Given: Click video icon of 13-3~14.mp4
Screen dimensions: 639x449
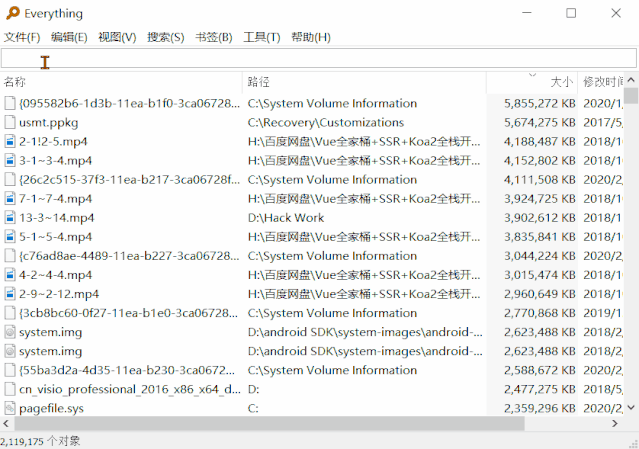Looking at the screenshot, I should pos(10,218).
